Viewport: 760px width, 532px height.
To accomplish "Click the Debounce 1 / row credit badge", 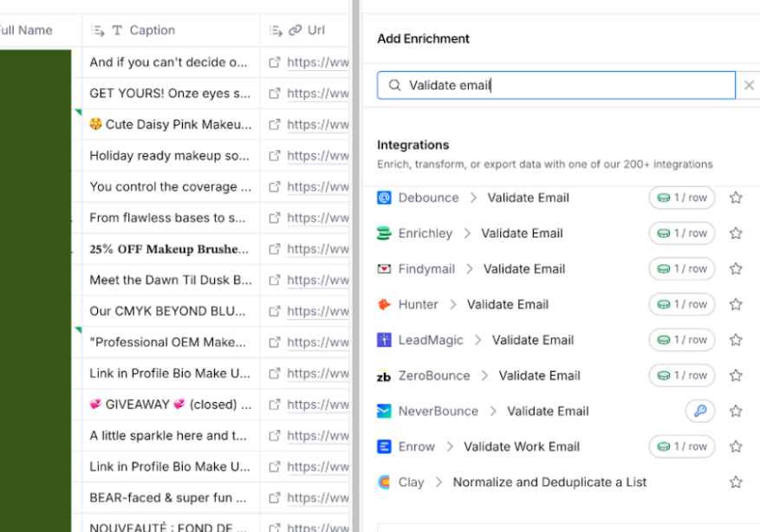I will (682, 198).
